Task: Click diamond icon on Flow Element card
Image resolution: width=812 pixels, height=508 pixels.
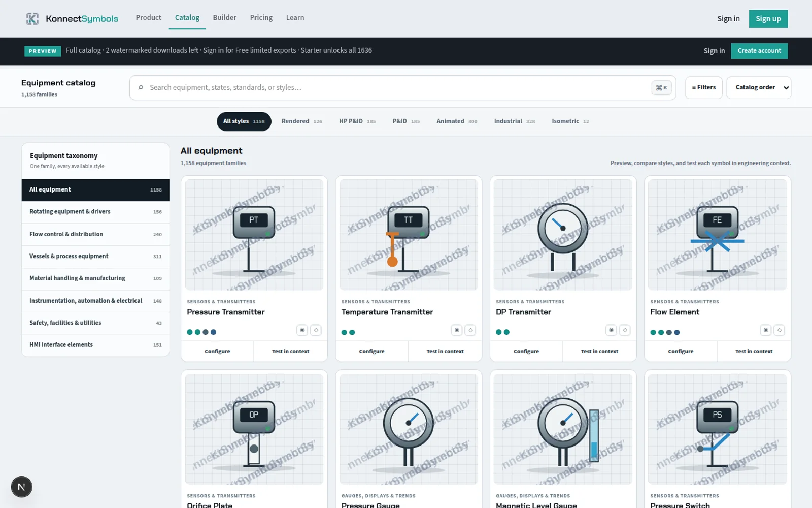Action: 780,330
